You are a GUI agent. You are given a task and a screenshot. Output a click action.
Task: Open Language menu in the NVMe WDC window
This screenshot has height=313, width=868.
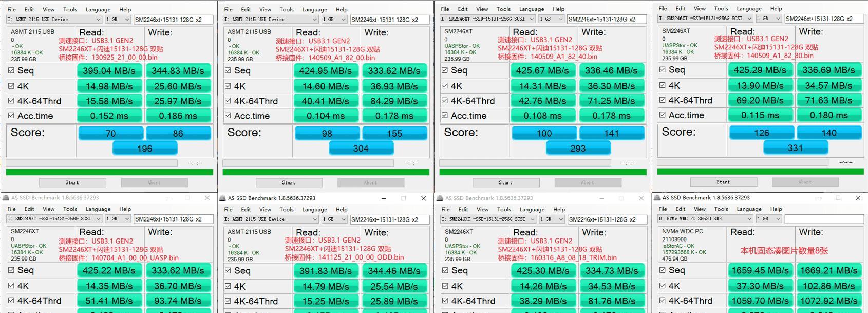click(749, 209)
